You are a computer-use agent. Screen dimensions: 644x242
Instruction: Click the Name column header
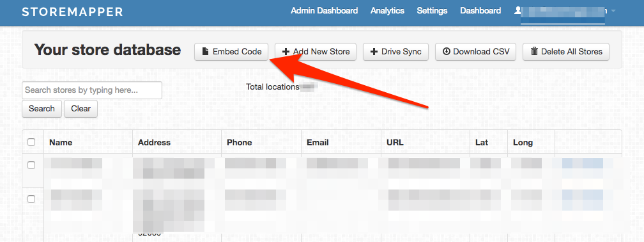point(61,142)
